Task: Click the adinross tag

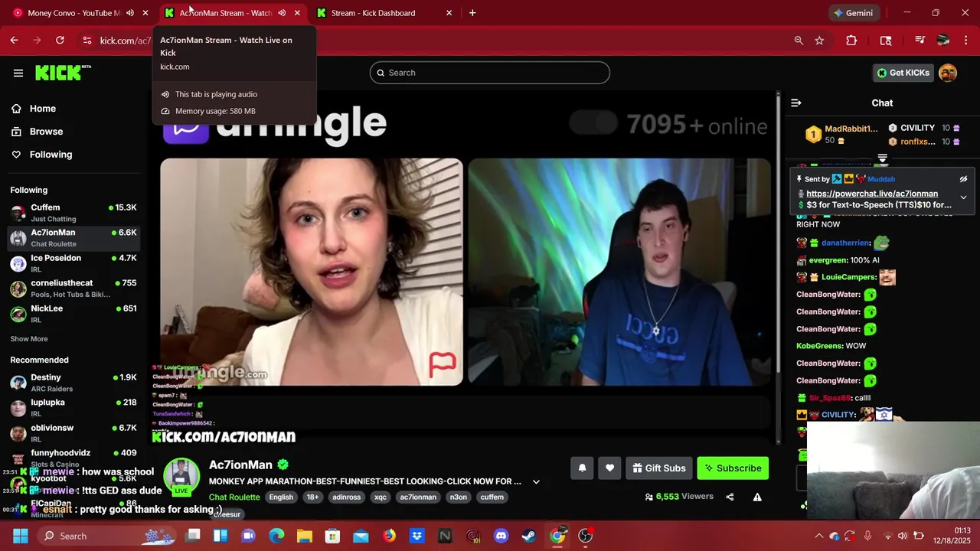Action: coord(346,497)
